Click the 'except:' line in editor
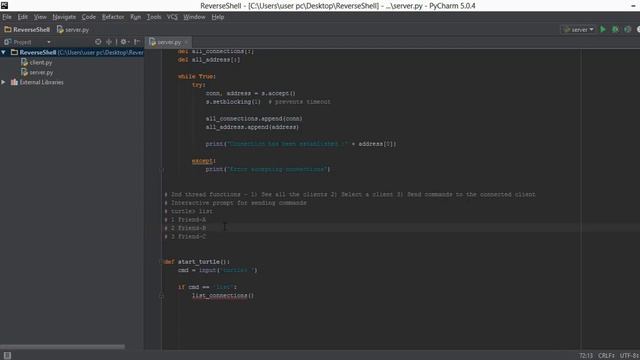This screenshot has height=360, width=640. tap(204, 161)
